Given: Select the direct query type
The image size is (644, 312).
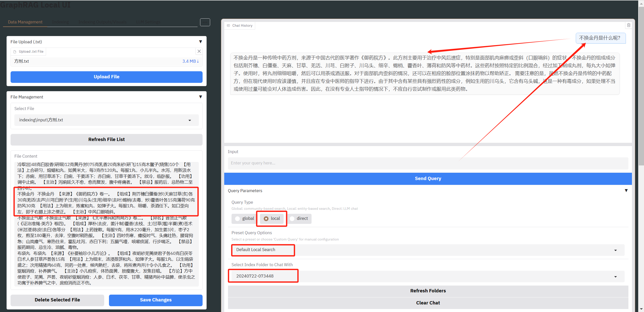Looking at the screenshot, I should (292, 219).
